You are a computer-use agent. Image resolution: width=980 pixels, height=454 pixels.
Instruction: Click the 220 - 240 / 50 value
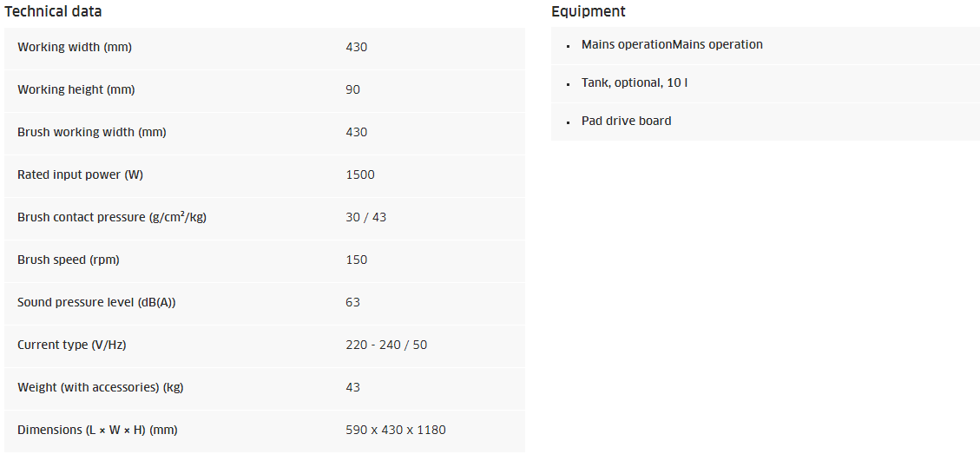click(x=386, y=345)
